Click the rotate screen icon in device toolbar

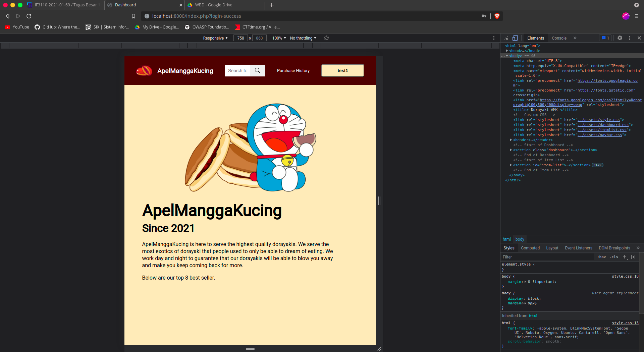click(x=326, y=38)
